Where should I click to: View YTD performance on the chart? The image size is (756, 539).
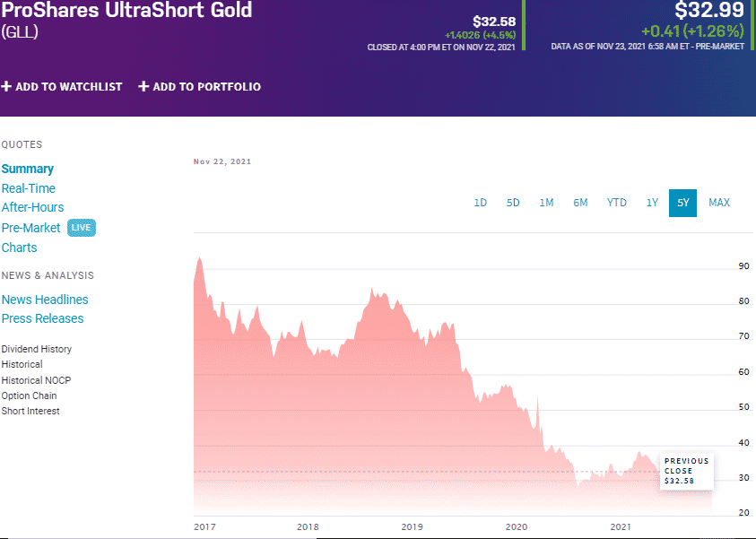[616, 203]
